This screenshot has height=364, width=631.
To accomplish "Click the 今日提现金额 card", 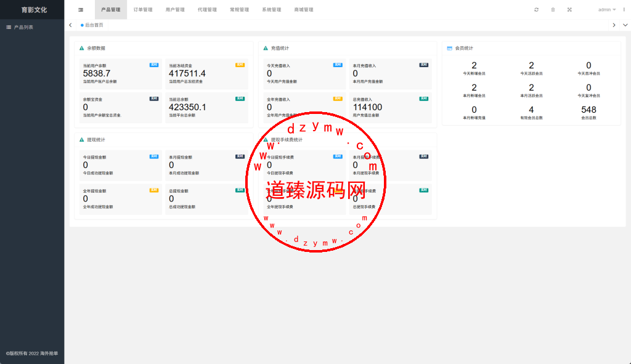I will point(121,165).
